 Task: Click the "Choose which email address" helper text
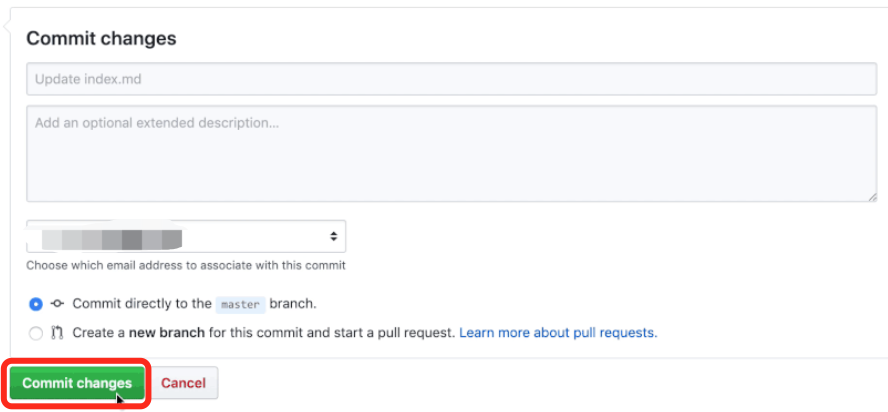186,266
